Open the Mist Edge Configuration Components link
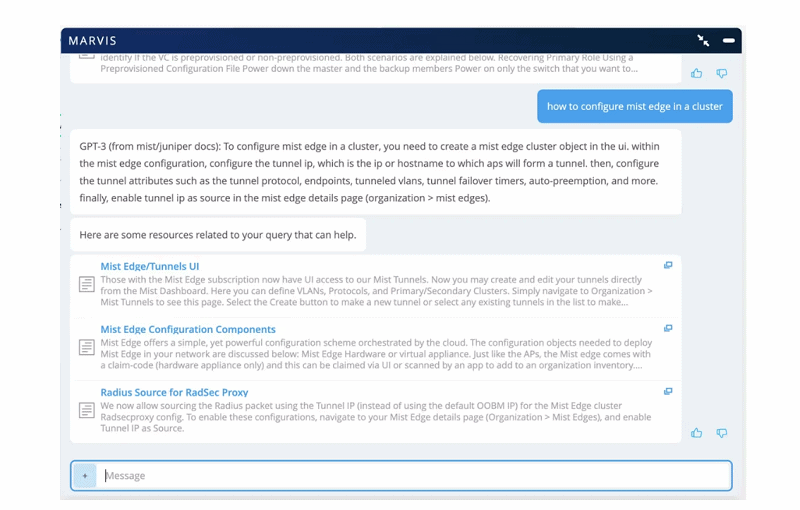Image resolution: width=800 pixels, height=510 pixels. (188, 329)
